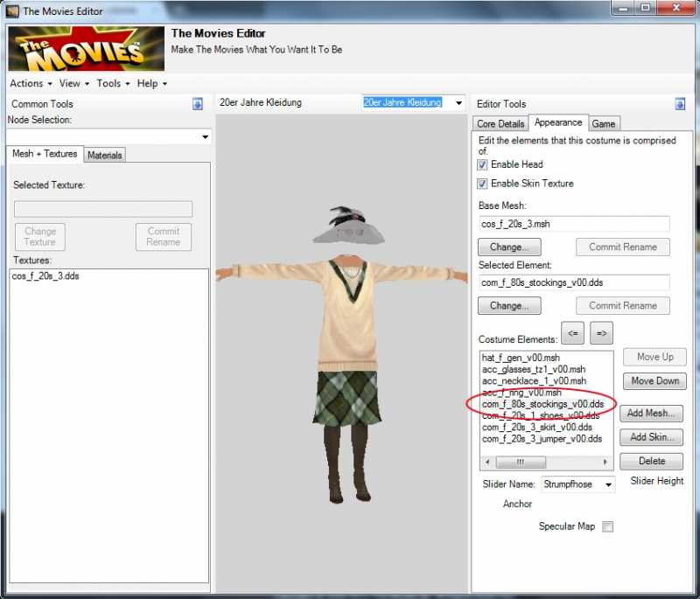
Task: Click the Move Down button
Action: (x=654, y=381)
